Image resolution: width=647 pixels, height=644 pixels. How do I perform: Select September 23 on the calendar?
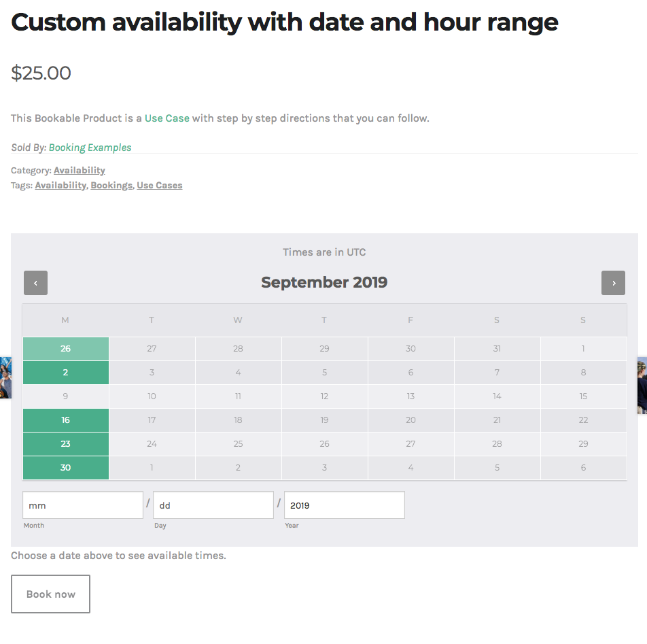point(66,444)
